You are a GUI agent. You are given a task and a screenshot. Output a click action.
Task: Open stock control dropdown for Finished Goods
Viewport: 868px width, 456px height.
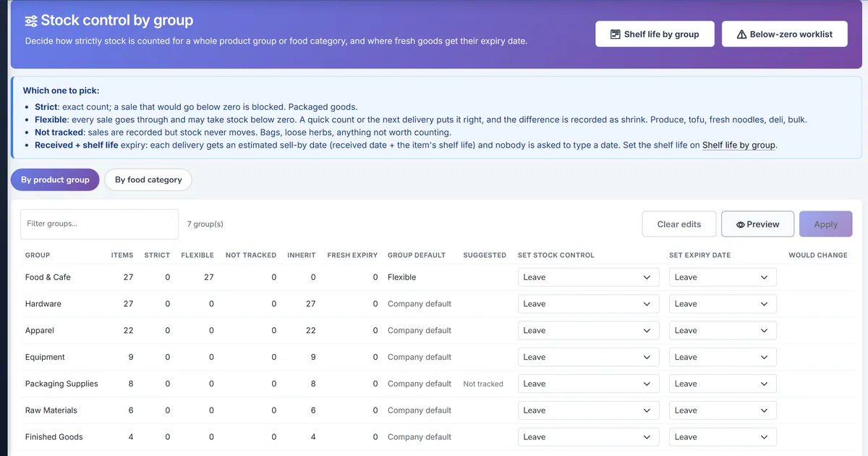pyautogui.click(x=588, y=437)
